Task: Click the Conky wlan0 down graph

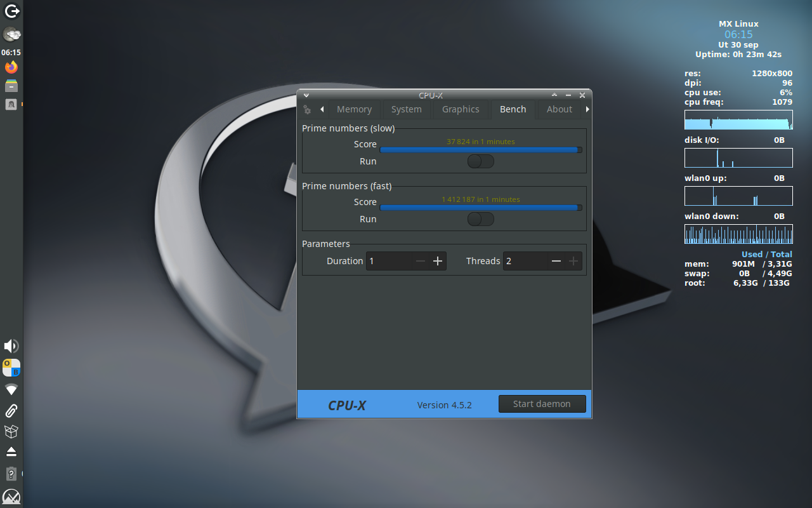Action: point(738,234)
